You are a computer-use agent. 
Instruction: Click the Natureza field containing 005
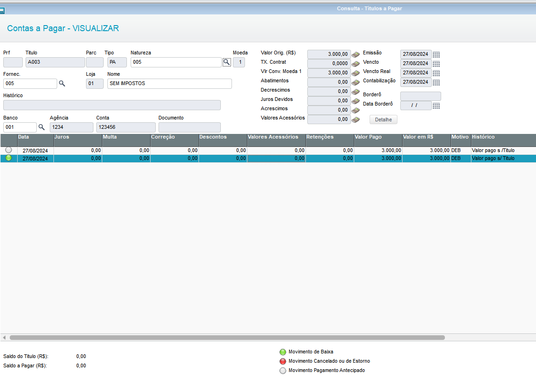tap(176, 62)
